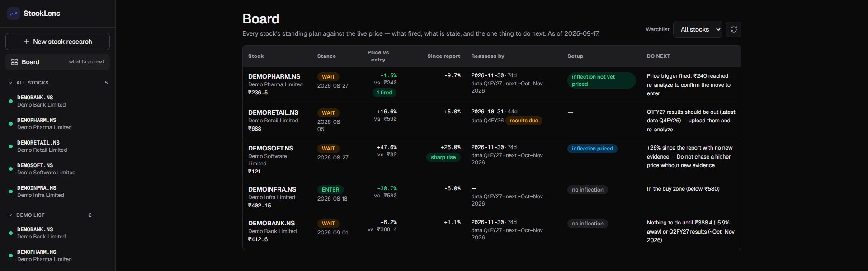Click the StockLens logo icon

point(14,14)
